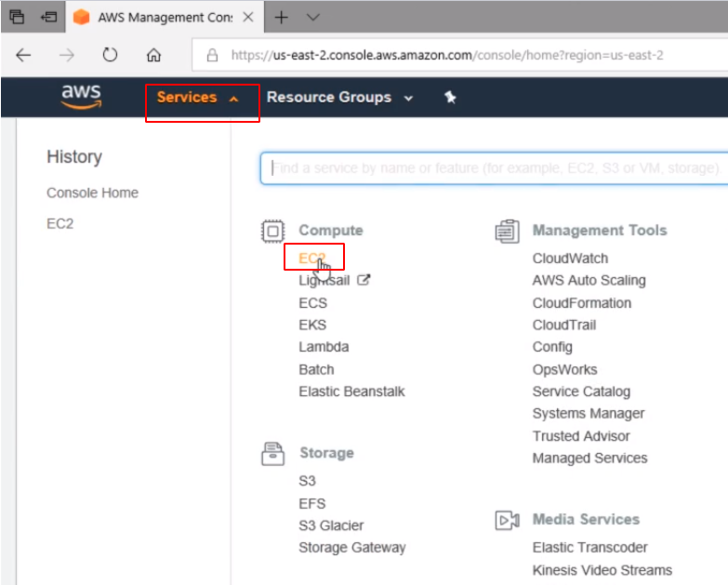Open the tab list chevron dropdown
This screenshot has height=585, width=728.
pos(313,18)
